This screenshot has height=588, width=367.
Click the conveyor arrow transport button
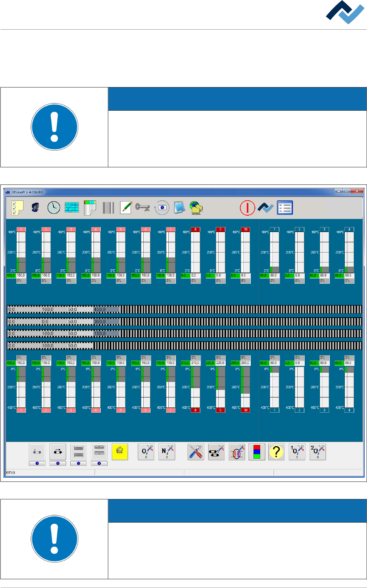point(58,452)
